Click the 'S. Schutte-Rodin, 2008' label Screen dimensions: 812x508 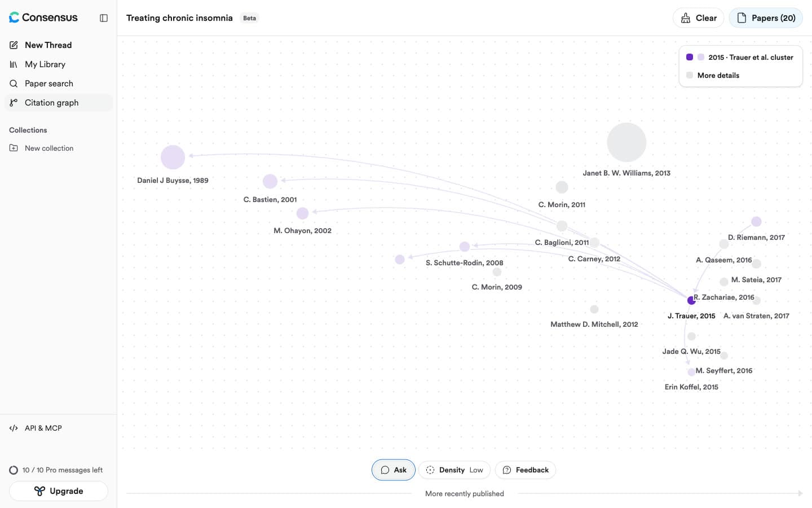465,263
